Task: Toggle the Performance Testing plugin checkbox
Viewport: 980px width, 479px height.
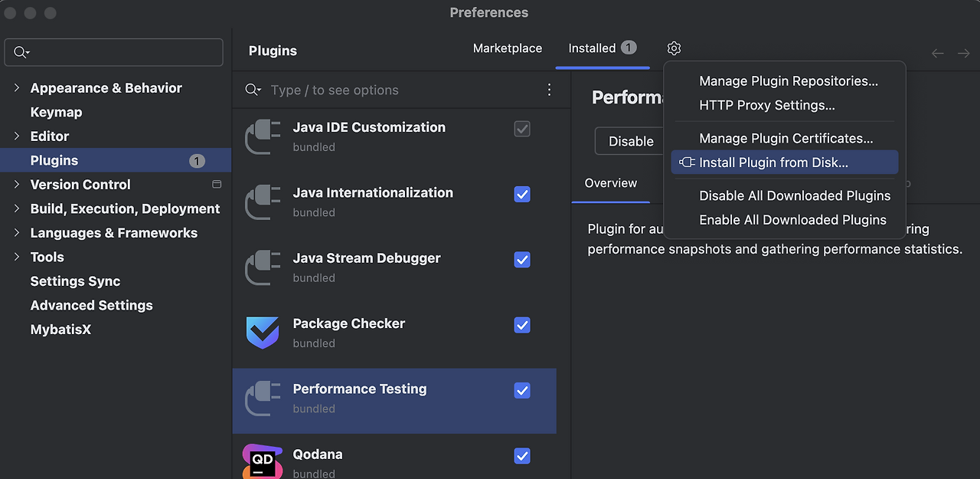Action: tap(522, 391)
